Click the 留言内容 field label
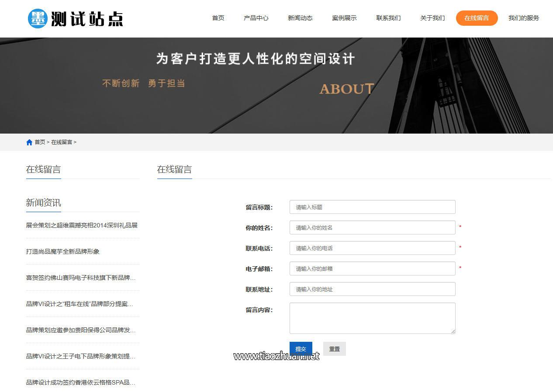 [x=259, y=310]
